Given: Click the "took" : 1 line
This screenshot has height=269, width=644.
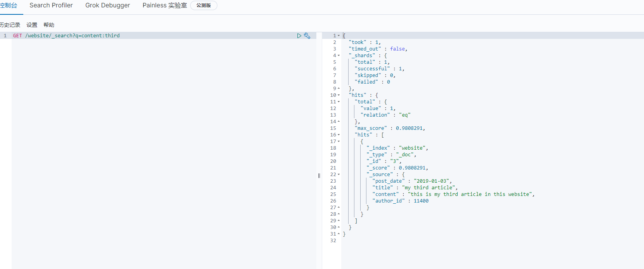Looking at the screenshot, I should [x=365, y=42].
